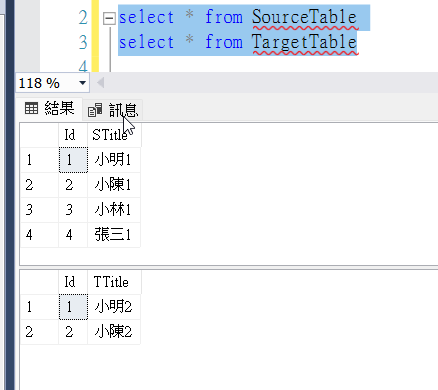
Task: Select the top-left corner of the STitle grid
Action: click(39, 135)
